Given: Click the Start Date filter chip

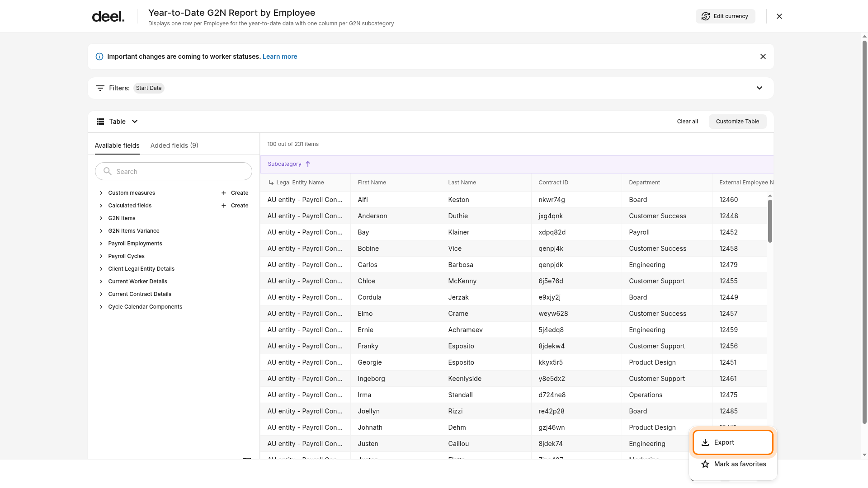Looking at the screenshot, I should pyautogui.click(x=149, y=88).
